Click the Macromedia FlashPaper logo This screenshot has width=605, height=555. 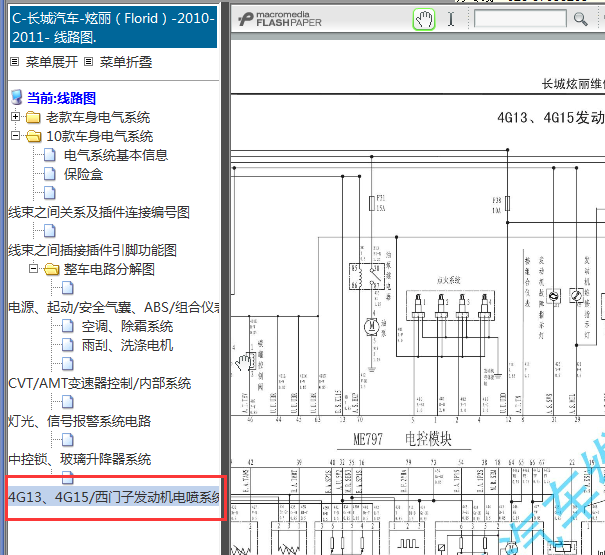pyautogui.click(x=280, y=19)
